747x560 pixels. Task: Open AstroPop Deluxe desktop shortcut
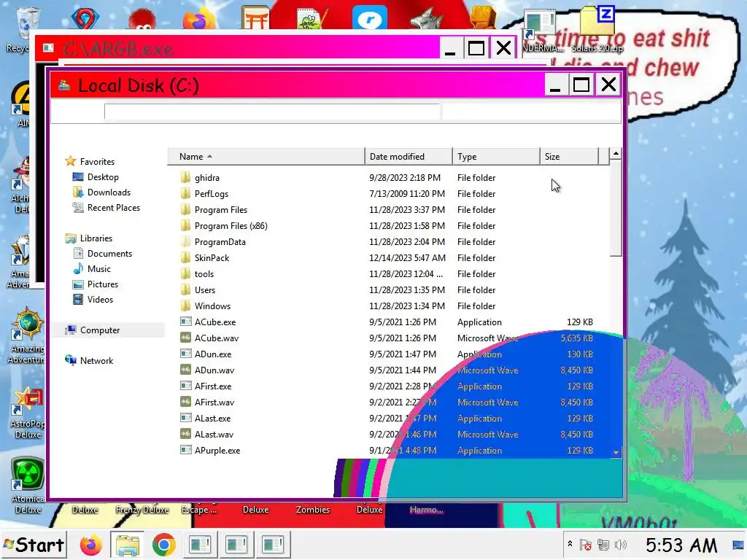pyautogui.click(x=28, y=413)
